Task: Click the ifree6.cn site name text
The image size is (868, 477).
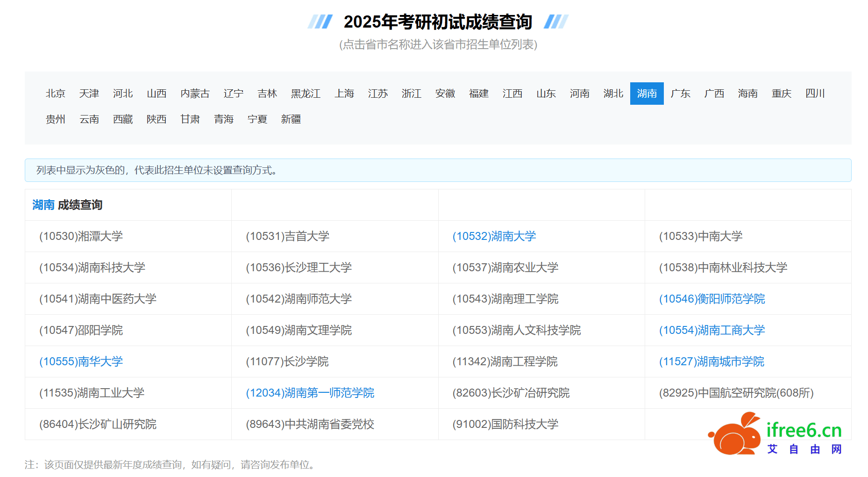Action: pos(804,431)
